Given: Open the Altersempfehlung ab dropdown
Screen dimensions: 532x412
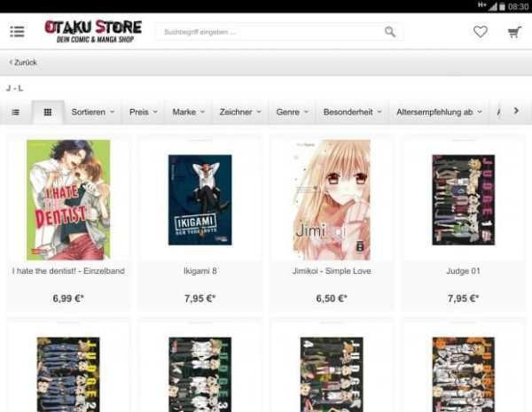Looking at the screenshot, I should (439, 112).
